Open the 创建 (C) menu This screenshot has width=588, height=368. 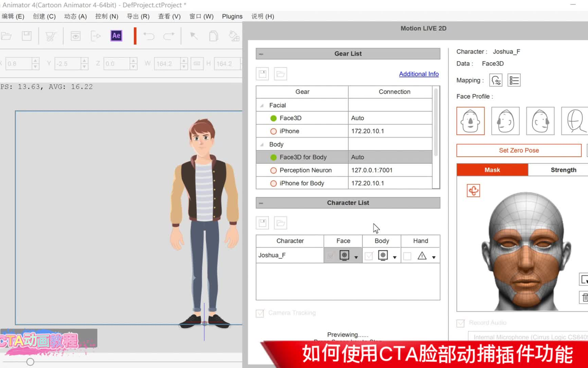pos(44,16)
